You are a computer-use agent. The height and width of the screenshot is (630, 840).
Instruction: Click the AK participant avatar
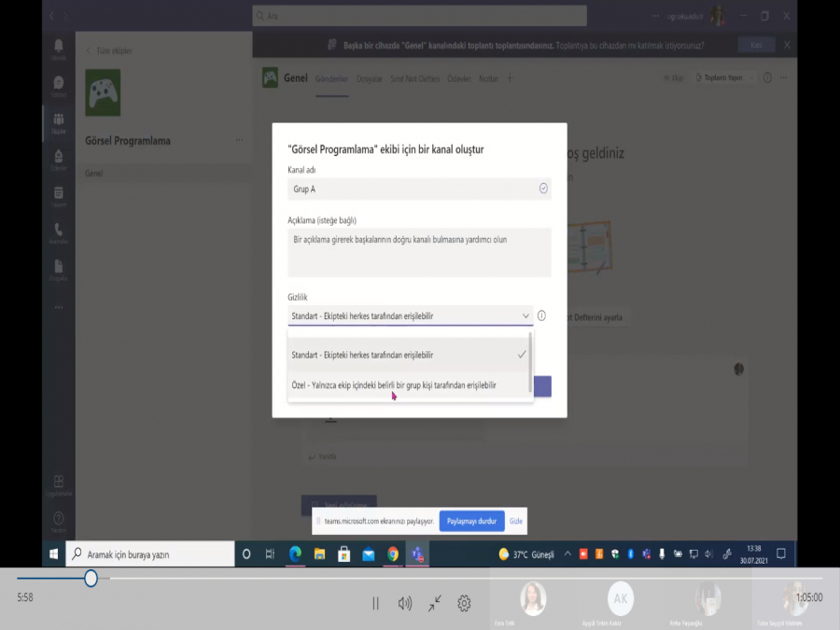[621, 598]
